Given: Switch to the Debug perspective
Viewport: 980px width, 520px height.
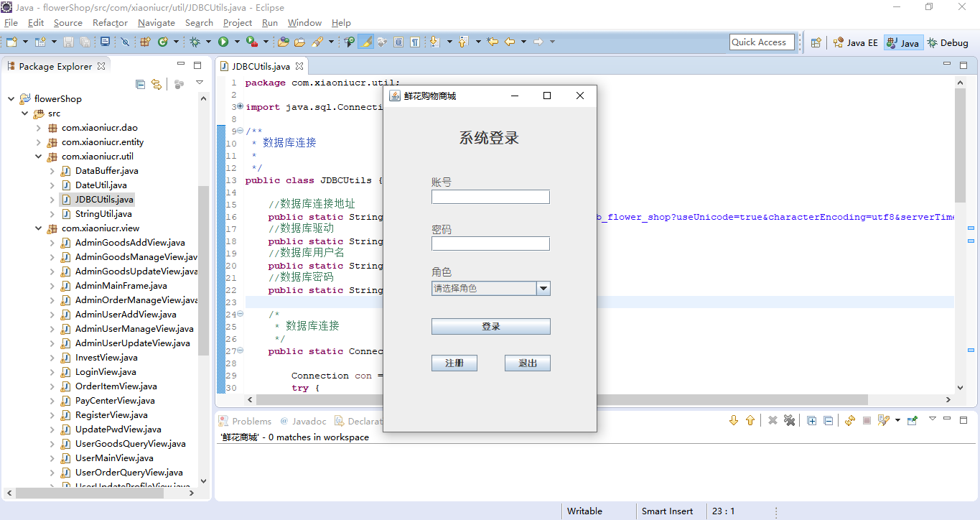Looking at the screenshot, I should coord(948,42).
